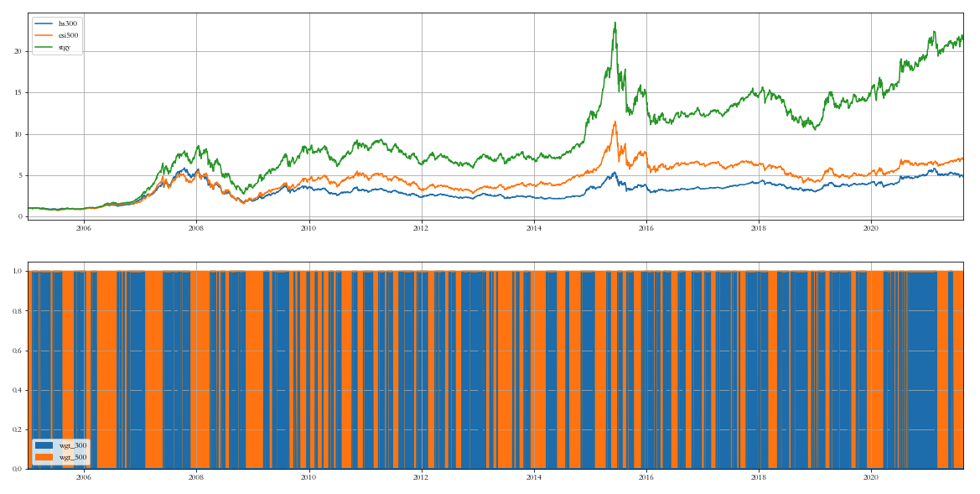Click the orange wgt_500 legend swatch

click(44, 457)
